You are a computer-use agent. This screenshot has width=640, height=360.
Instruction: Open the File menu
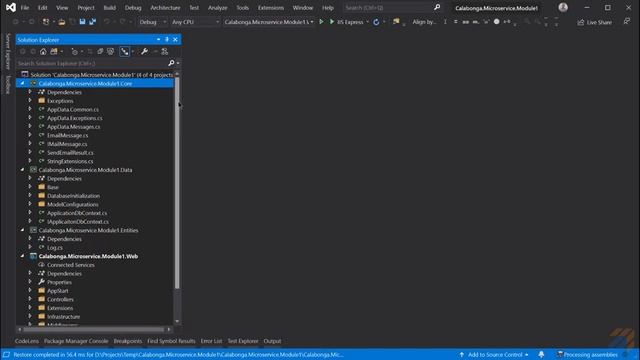coord(25,8)
